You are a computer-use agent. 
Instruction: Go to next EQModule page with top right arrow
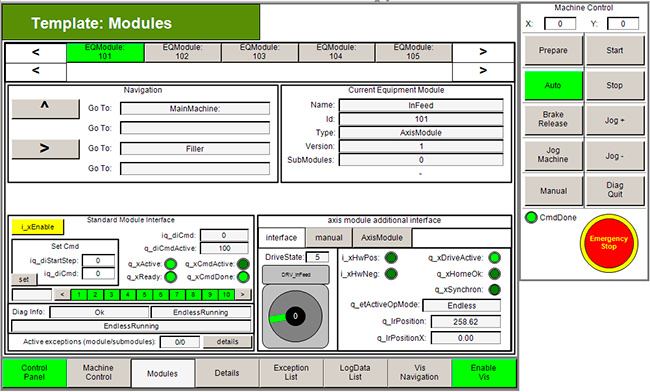(483, 52)
